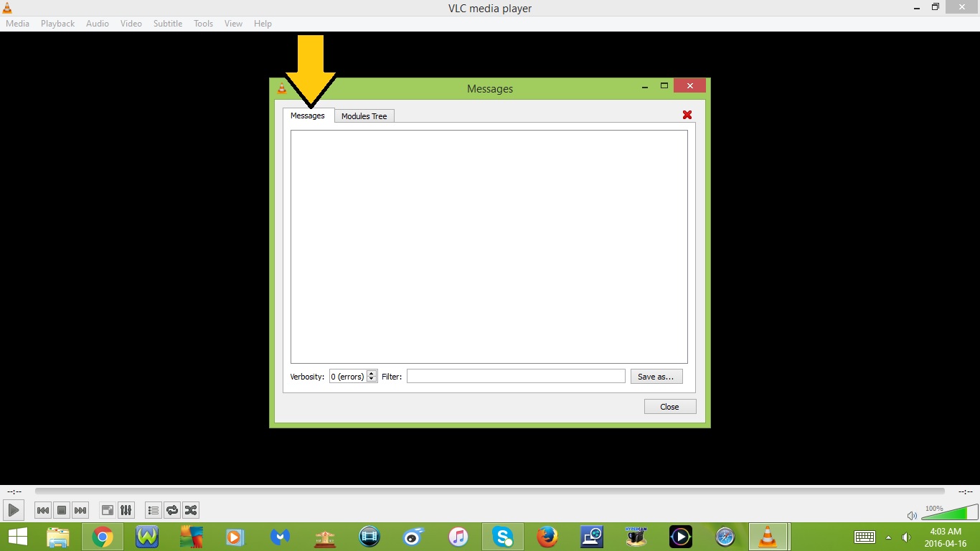The image size is (980, 551).
Task: Click the Verbosity value field
Action: 348,377
